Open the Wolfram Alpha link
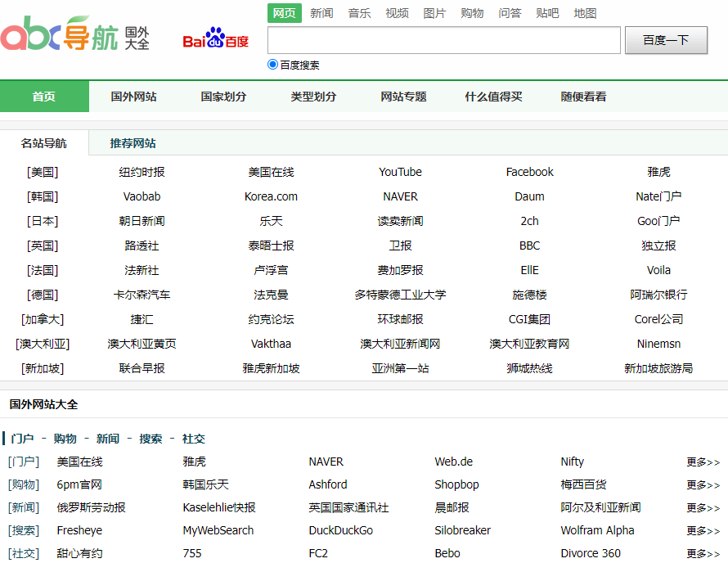 tap(598, 530)
